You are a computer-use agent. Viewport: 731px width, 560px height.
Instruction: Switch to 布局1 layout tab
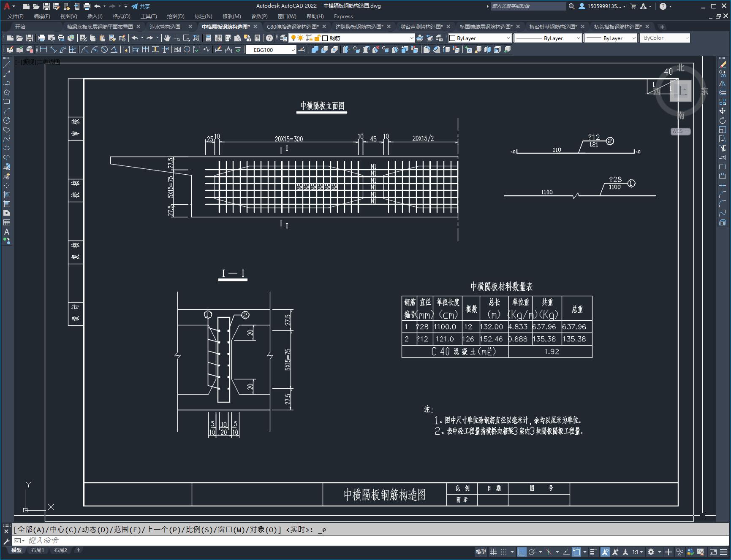click(38, 550)
